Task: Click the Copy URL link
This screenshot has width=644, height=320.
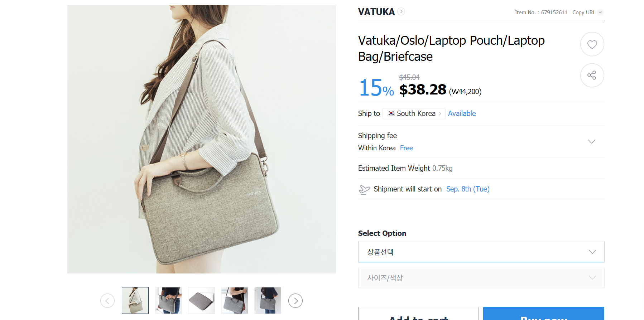Action: (584, 13)
